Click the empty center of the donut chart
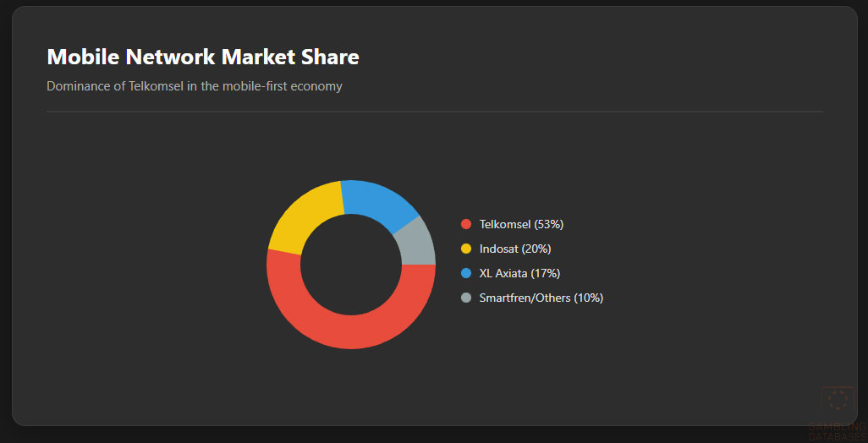 [350, 265]
